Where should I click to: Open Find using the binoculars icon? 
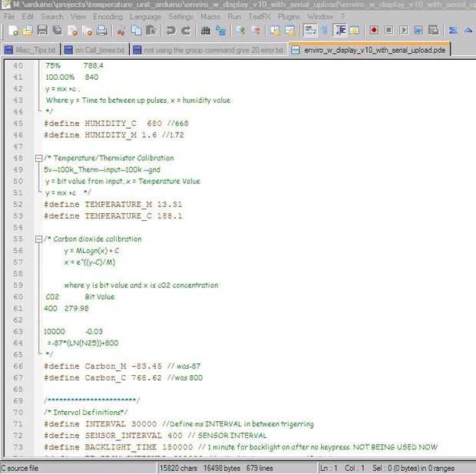(206, 31)
